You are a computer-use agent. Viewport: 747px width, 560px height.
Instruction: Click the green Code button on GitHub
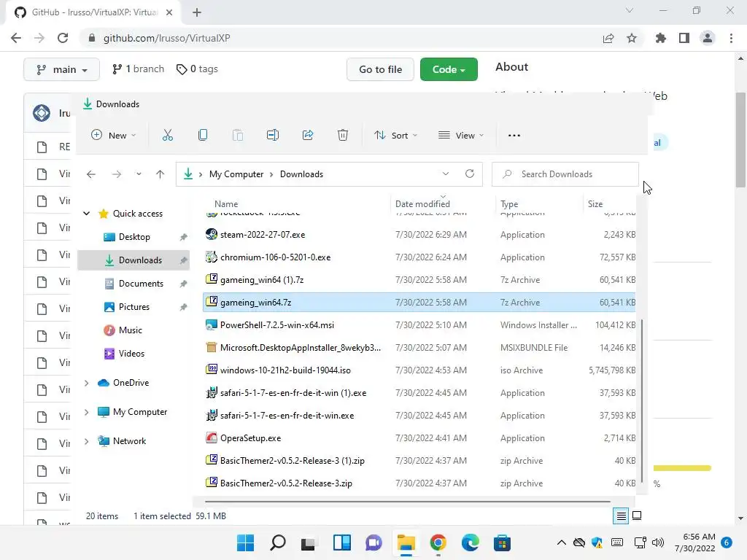click(x=449, y=69)
